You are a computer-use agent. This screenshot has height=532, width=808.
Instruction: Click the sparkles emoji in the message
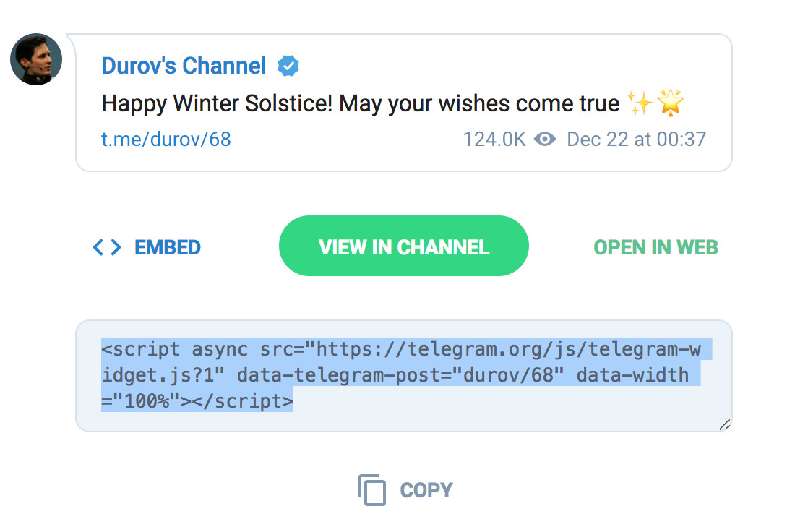point(639,103)
